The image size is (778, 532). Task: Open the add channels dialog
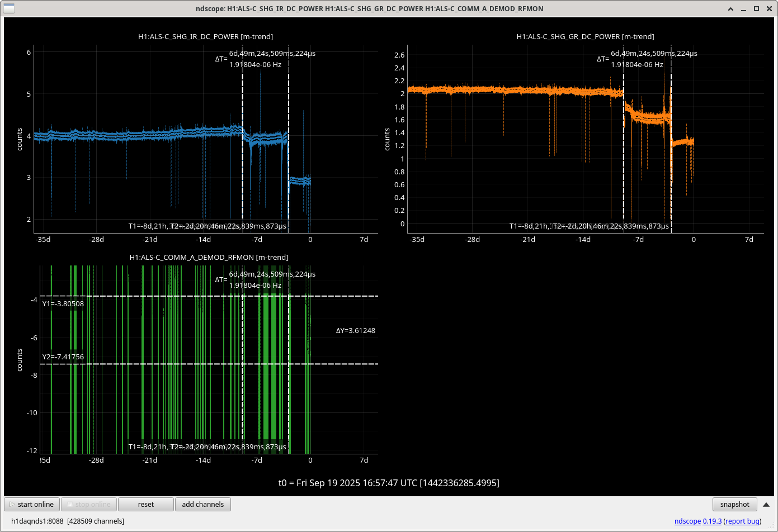[x=202, y=504]
